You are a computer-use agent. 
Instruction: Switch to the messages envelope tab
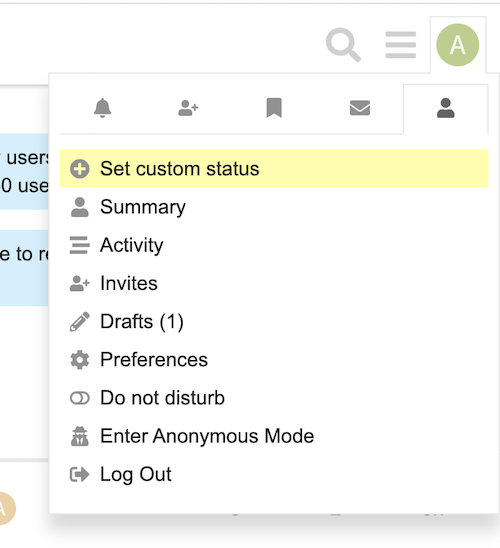coord(360,108)
